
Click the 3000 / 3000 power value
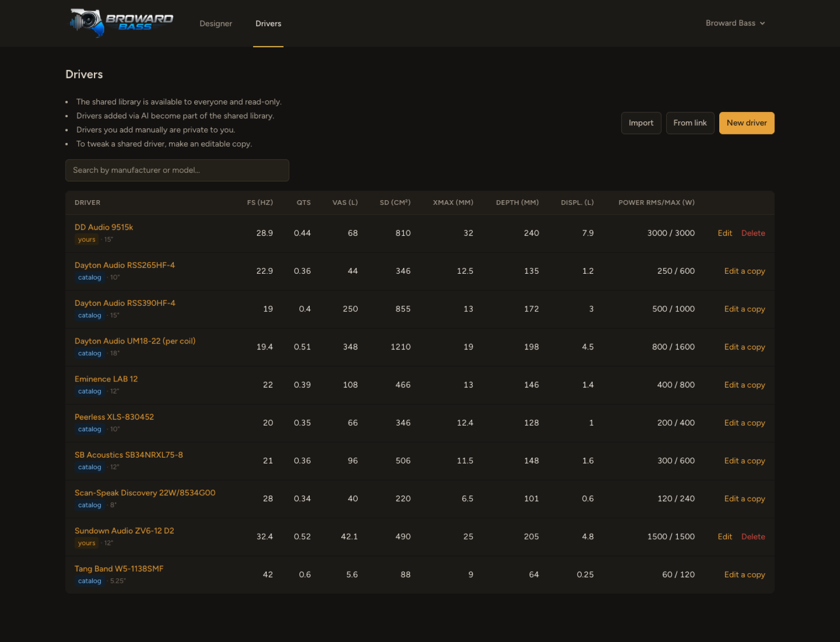point(671,233)
